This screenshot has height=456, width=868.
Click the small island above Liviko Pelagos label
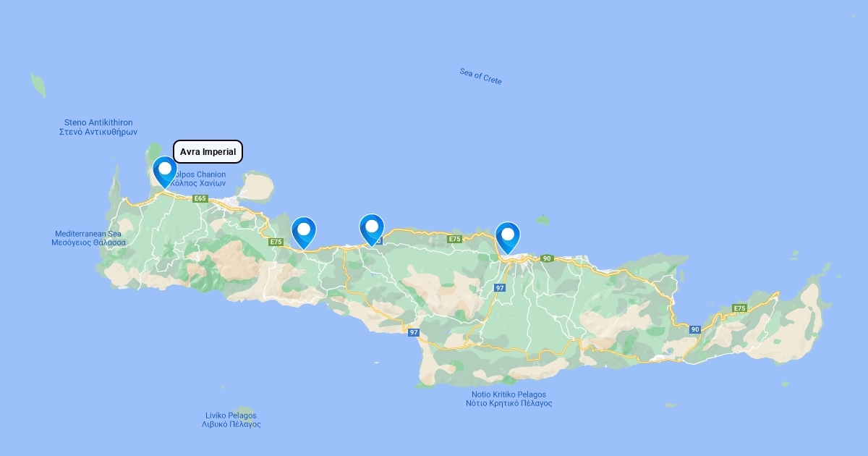245,410
